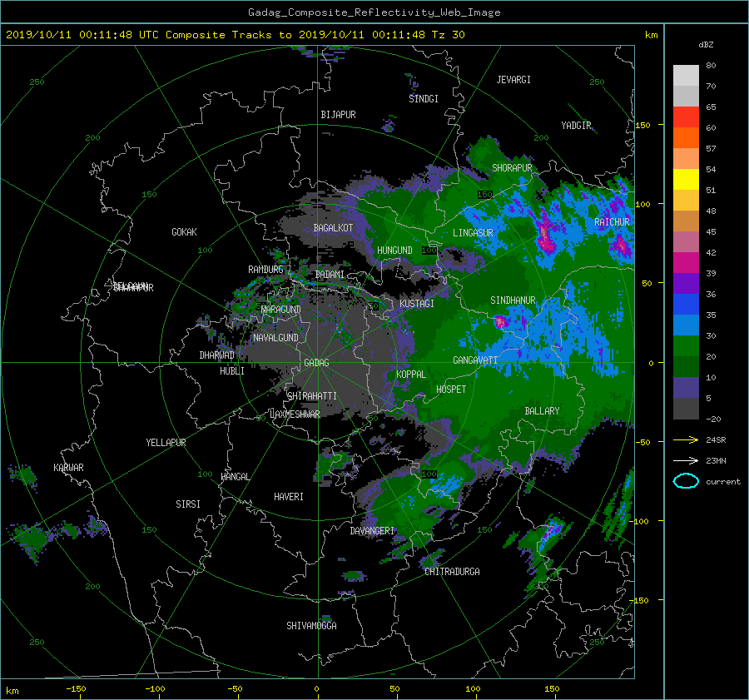Click the cyan current-position ellipse in legend
749x700 pixels.
tap(686, 481)
